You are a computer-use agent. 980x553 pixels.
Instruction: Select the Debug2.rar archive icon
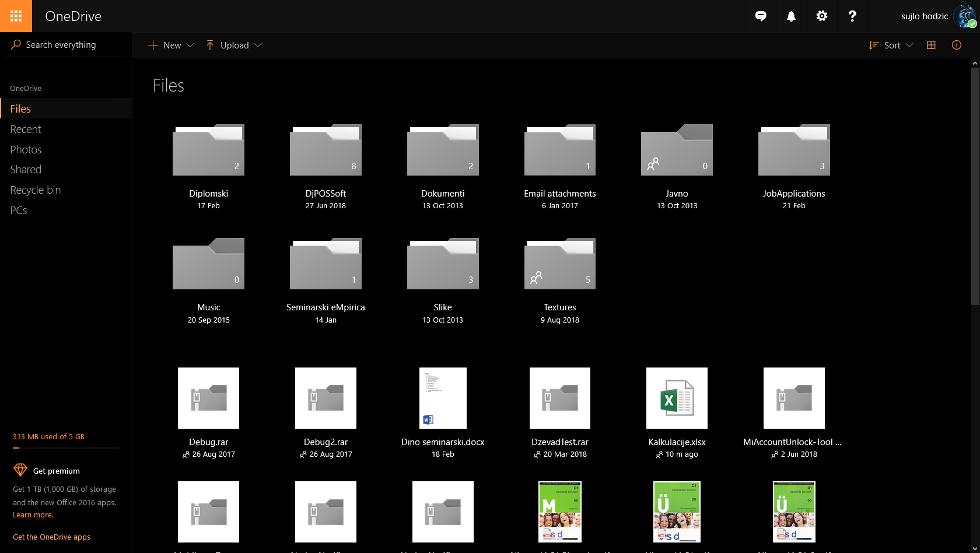pyautogui.click(x=325, y=398)
